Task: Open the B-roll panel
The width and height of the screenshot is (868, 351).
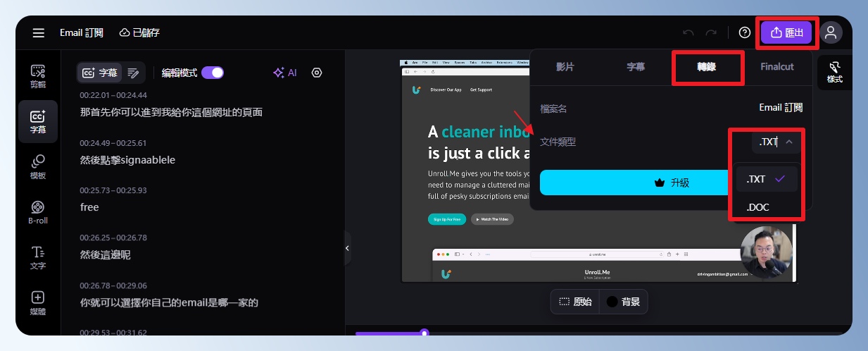Action: [x=38, y=212]
